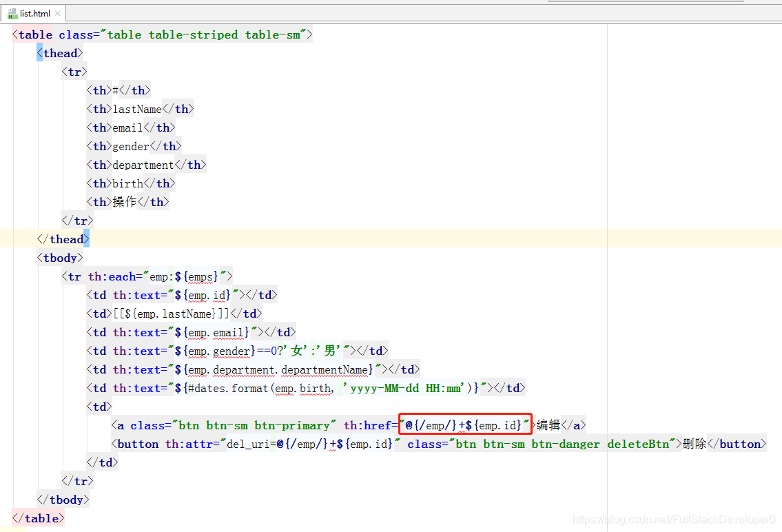Click the #dates.format birth line
782x532 pixels.
(x=306, y=389)
